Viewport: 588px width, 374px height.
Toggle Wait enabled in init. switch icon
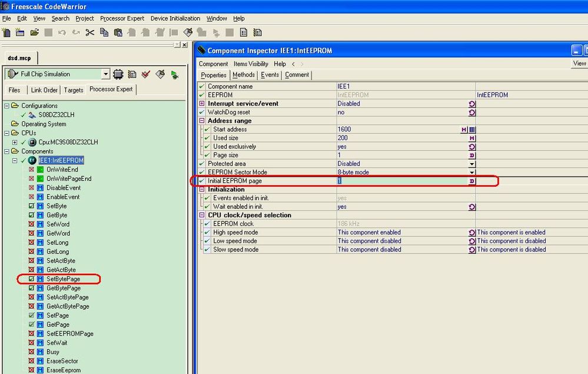[x=472, y=207]
